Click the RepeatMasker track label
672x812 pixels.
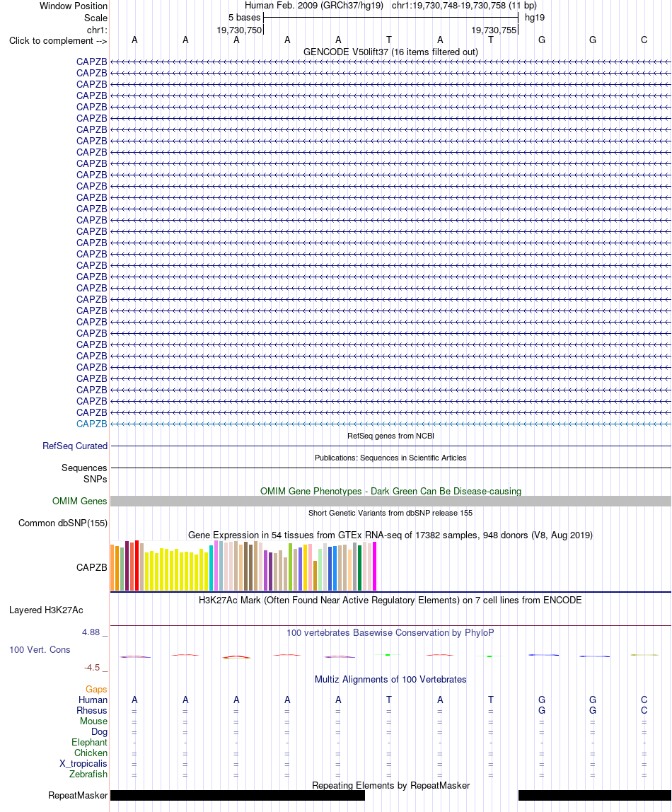pos(78,796)
